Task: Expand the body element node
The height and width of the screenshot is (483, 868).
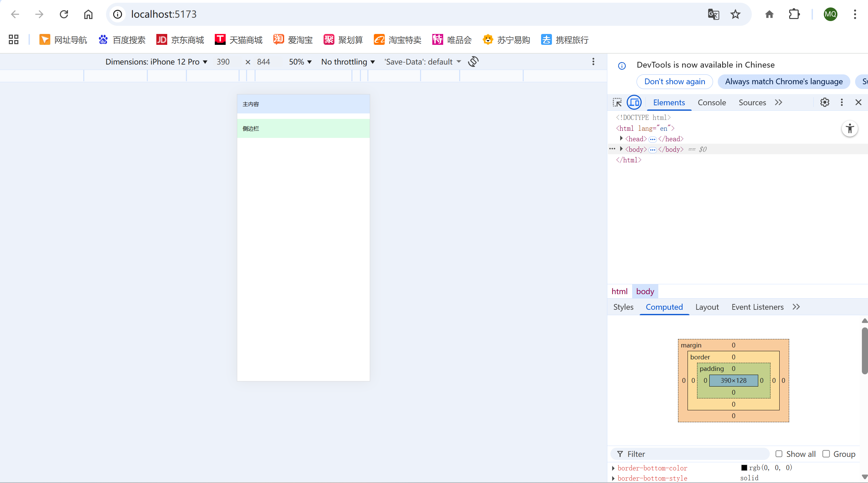Action: tap(621, 149)
